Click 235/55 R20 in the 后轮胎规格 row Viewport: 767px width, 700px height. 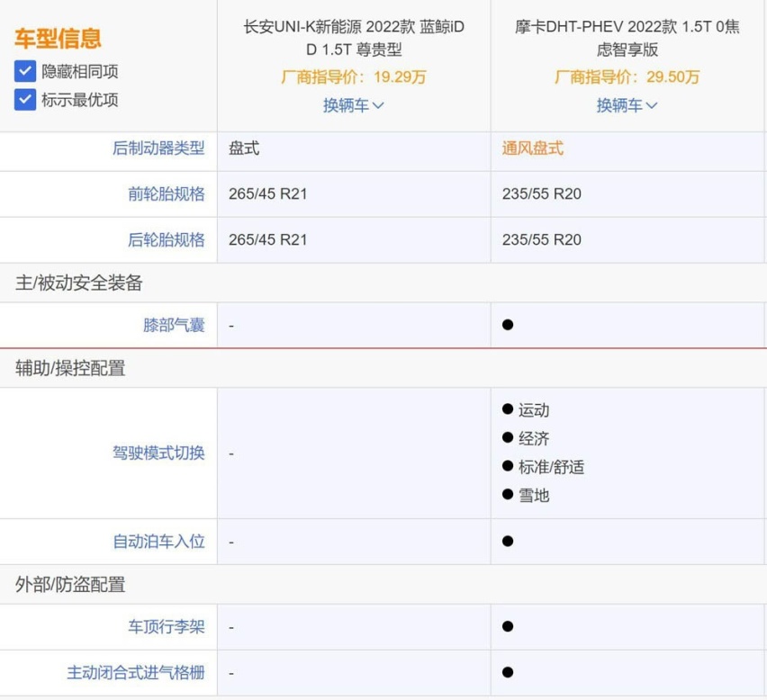pyautogui.click(x=542, y=239)
